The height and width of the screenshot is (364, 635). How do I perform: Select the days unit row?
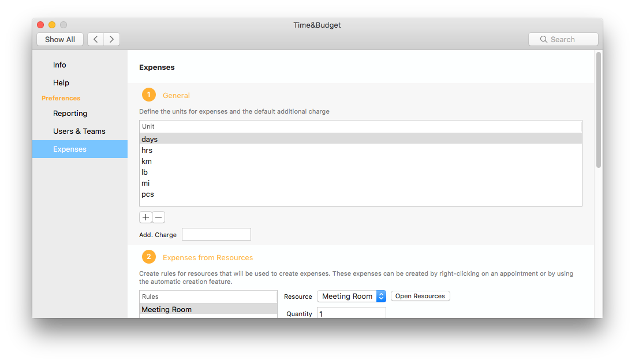point(360,139)
